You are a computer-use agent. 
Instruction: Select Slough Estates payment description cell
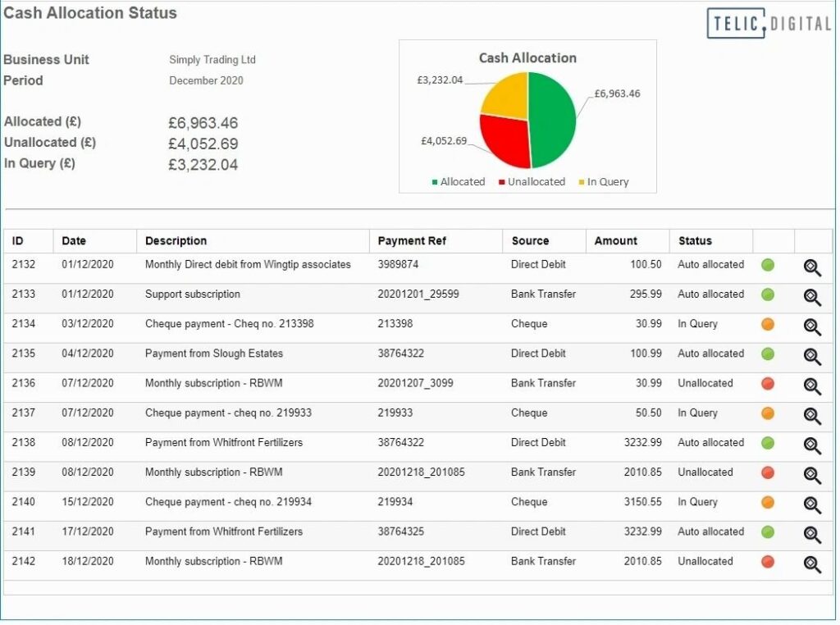click(x=214, y=354)
